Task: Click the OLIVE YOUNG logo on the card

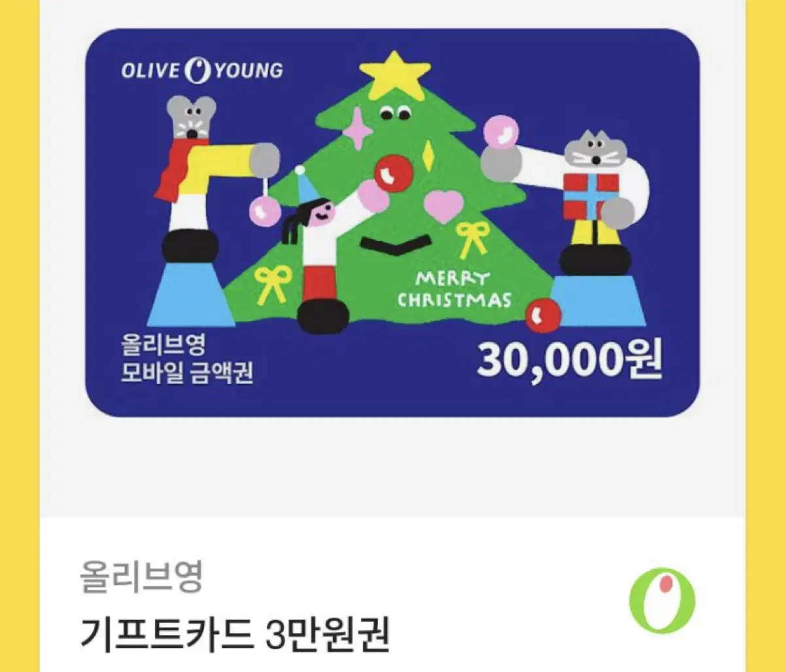Action: (x=202, y=70)
